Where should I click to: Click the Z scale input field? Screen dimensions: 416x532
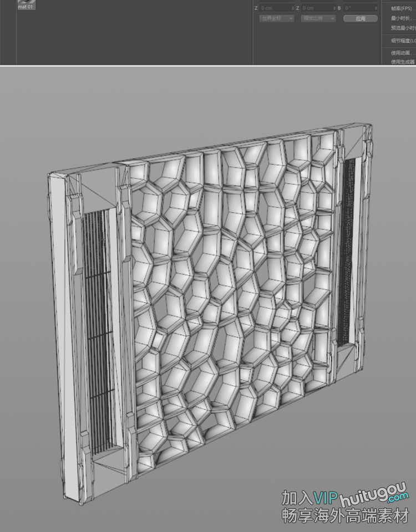pos(315,8)
